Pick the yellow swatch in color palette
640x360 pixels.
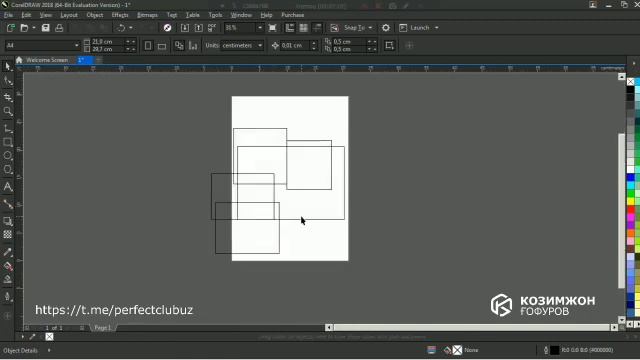click(631, 201)
